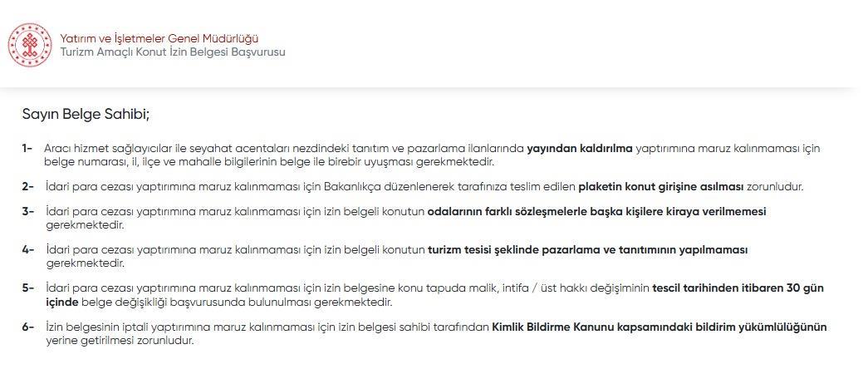Select the number 2- list marker
The height and width of the screenshot is (369, 868).
(27, 187)
